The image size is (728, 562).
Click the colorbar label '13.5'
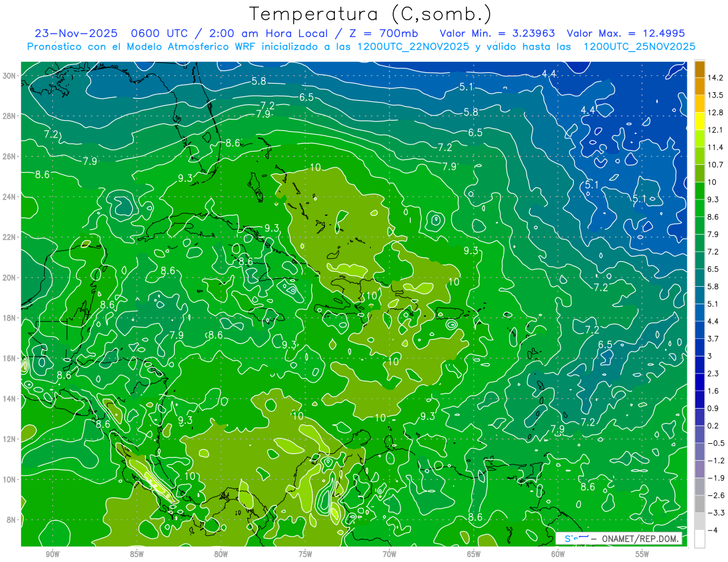pos(715,95)
